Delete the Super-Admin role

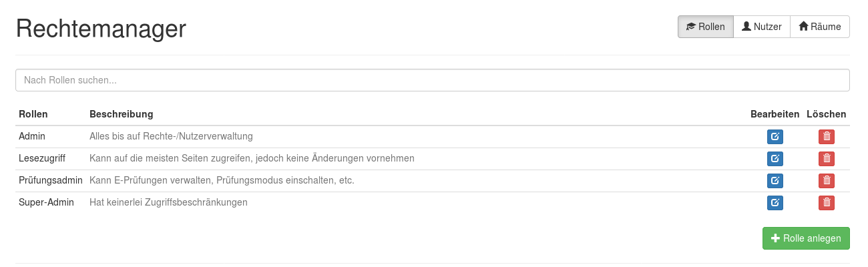click(x=827, y=203)
